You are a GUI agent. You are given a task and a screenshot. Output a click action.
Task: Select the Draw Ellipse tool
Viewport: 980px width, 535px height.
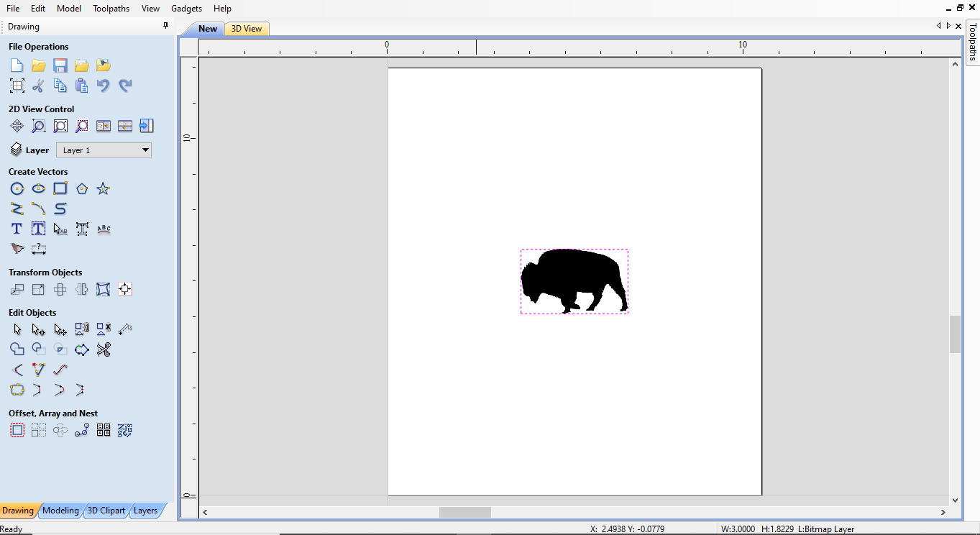coord(39,188)
